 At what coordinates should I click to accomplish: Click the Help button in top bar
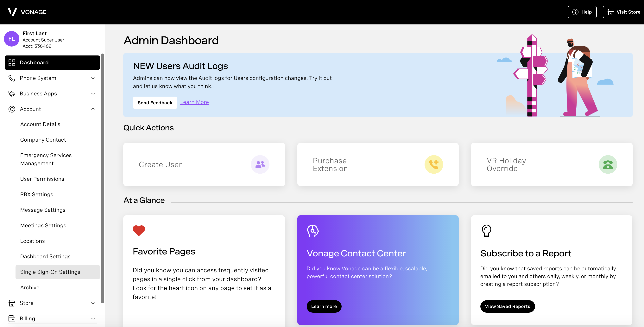click(x=582, y=12)
